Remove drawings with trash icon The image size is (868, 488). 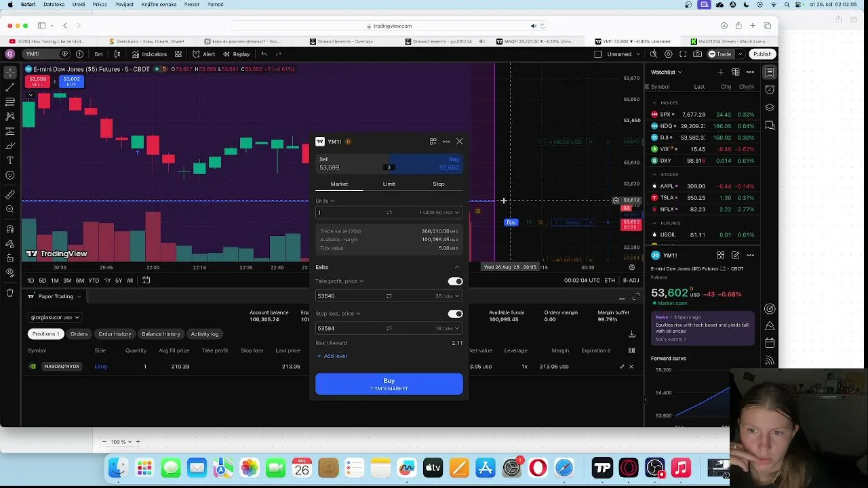[10, 293]
